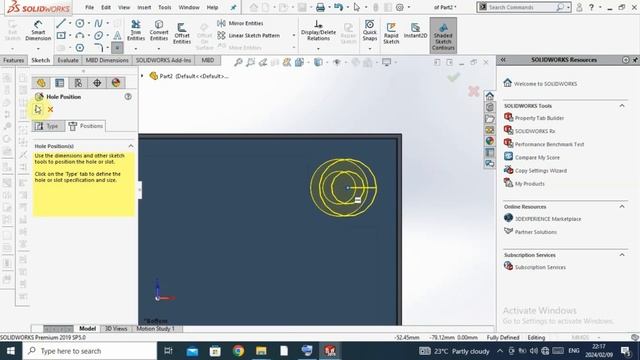Switch to the Model bottom tab
640x360 pixels.
click(87, 329)
